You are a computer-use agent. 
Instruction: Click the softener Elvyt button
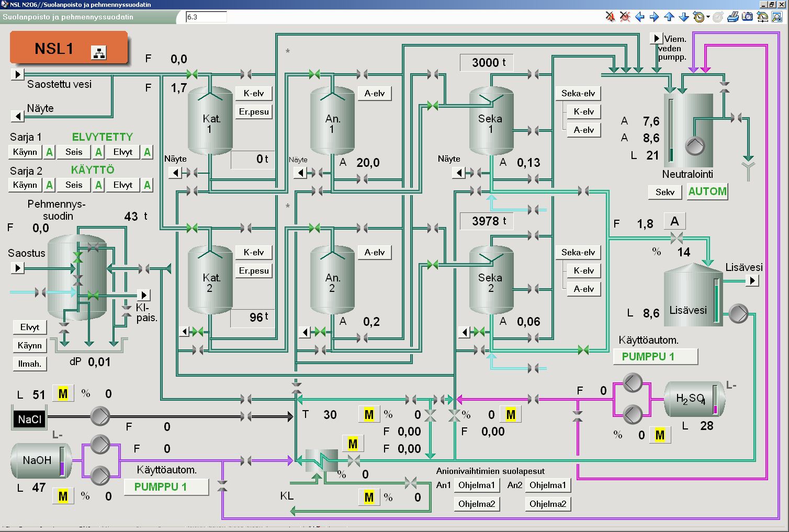[30, 327]
